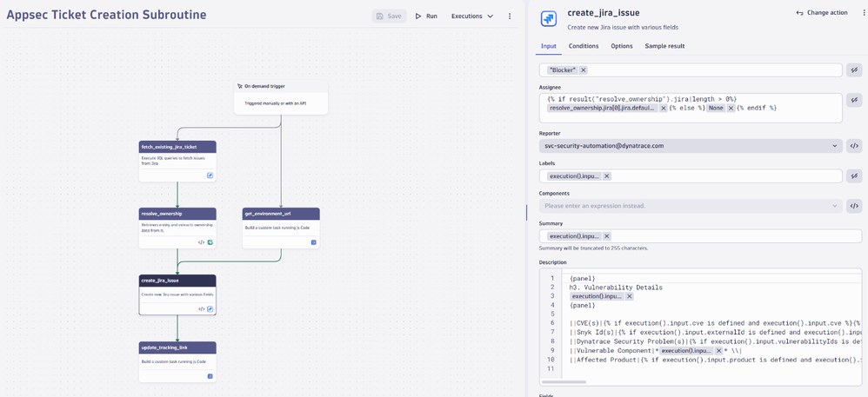Click the Jira icon on create_jira_issue node
The height and width of the screenshot is (397, 868).
point(210,309)
